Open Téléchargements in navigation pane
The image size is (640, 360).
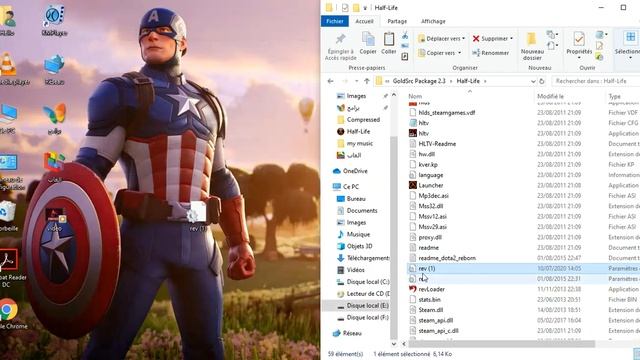click(x=363, y=258)
